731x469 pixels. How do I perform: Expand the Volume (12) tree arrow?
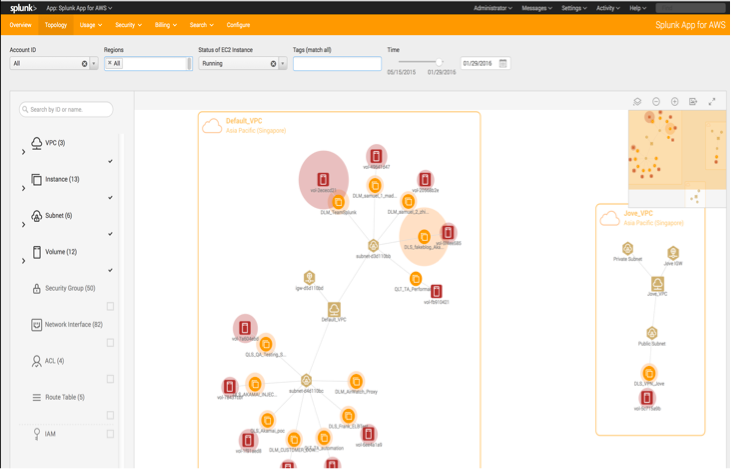[x=23, y=261]
